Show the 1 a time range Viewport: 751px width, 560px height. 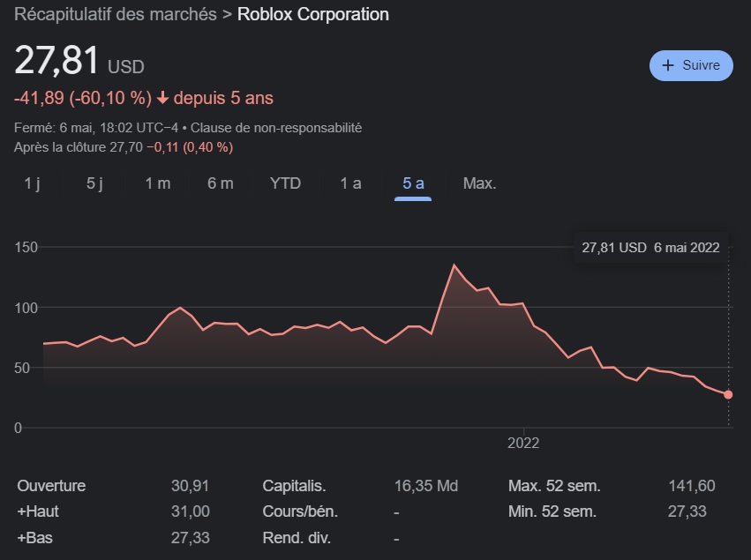[x=350, y=183]
